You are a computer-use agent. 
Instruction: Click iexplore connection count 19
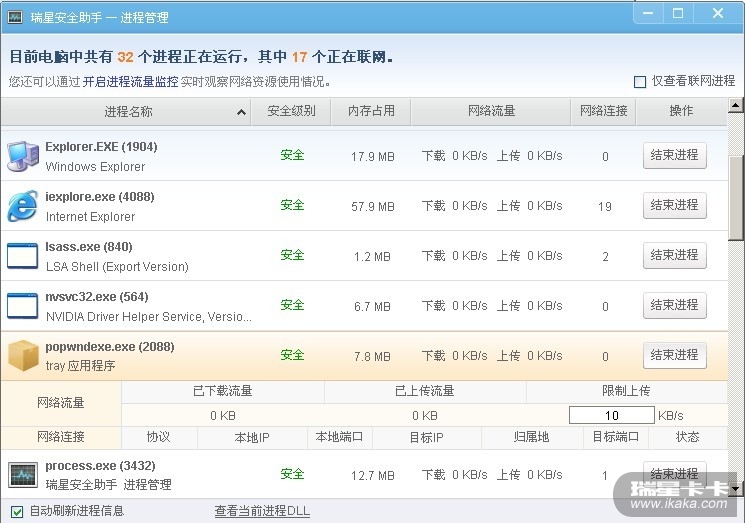click(x=605, y=207)
